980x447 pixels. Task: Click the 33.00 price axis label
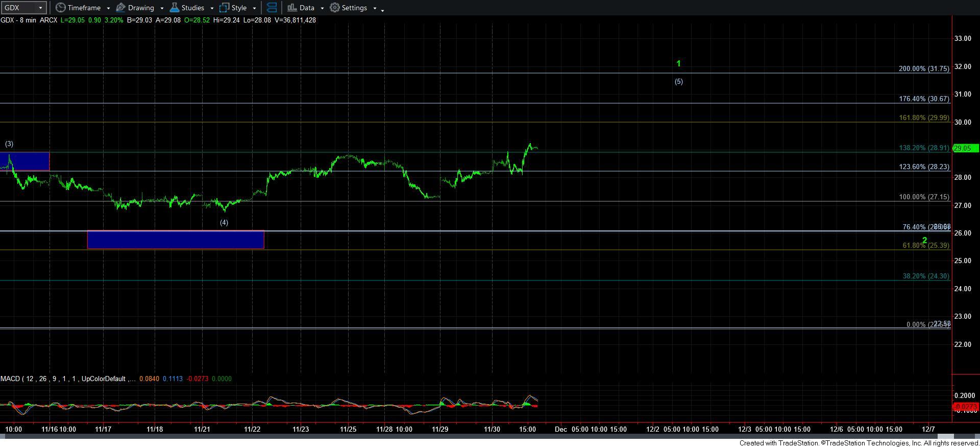click(x=963, y=38)
